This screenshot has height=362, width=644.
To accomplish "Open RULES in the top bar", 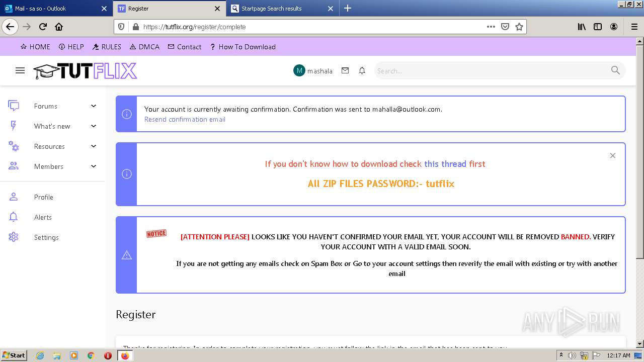I will [x=107, y=47].
